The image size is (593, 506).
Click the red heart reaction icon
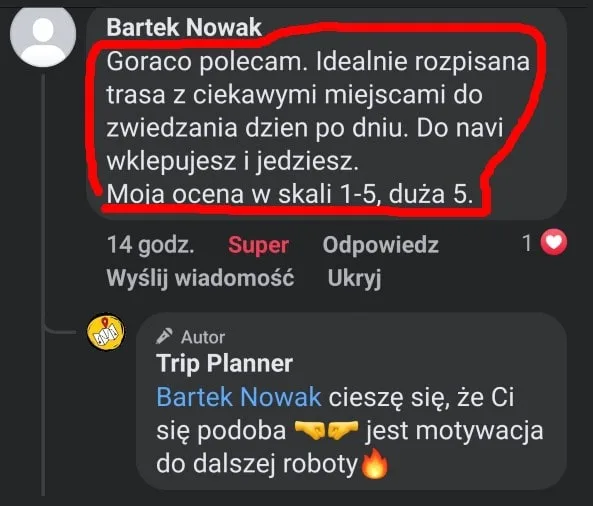(553, 242)
